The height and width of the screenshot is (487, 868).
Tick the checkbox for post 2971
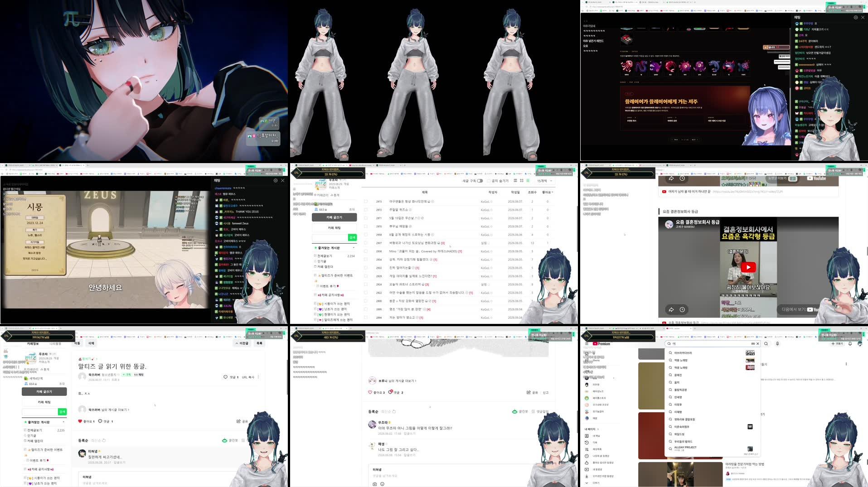coord(366,218)
